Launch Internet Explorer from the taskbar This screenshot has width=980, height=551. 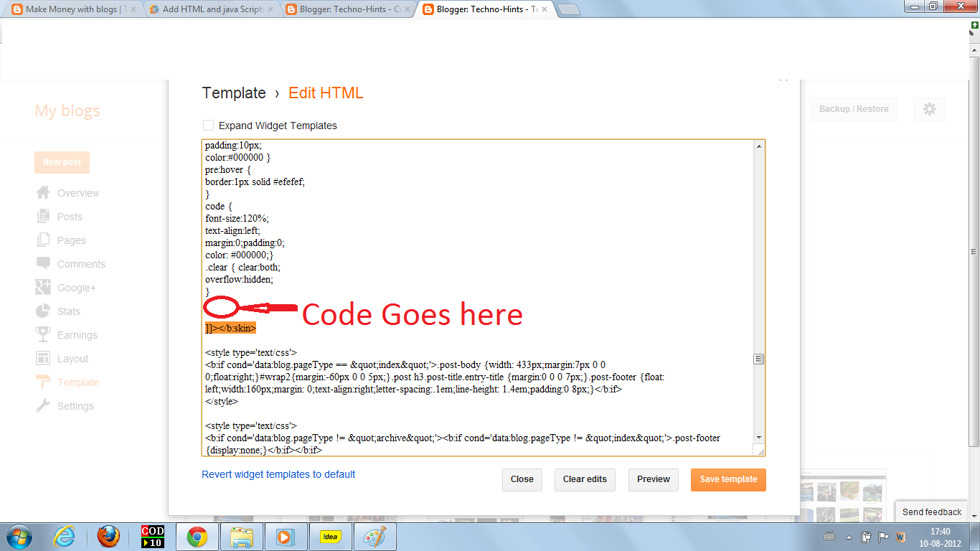tap(65, 537)
